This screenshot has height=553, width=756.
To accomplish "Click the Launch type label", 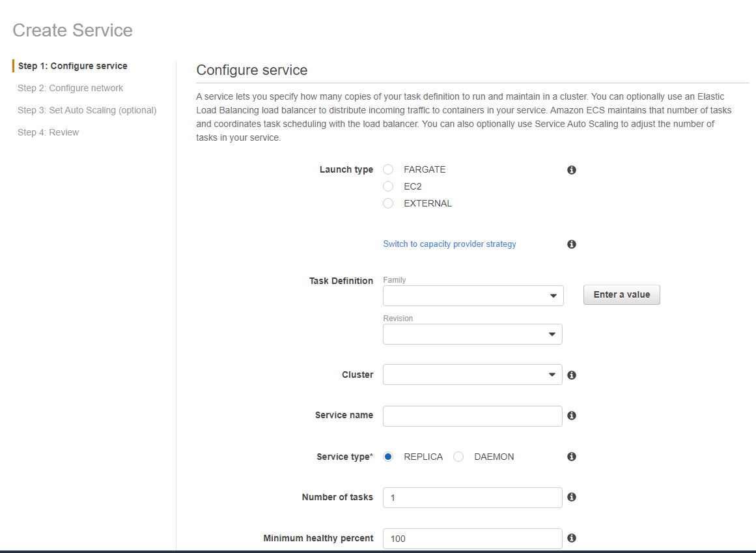I will pyautogui.click(x=346, y=170).
